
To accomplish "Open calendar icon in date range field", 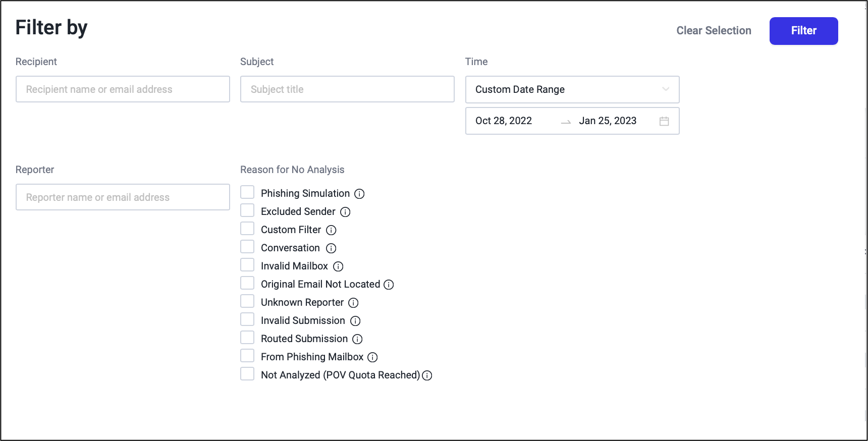I will pos(664,121).
